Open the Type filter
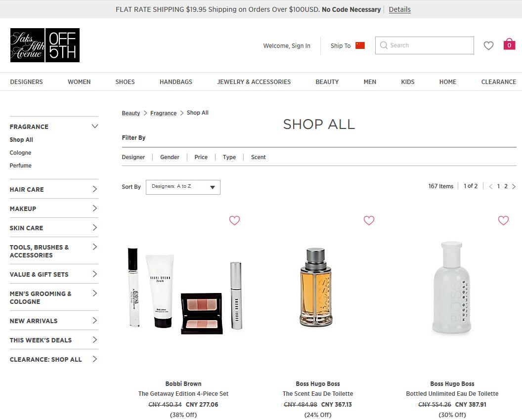 [229, 157]
